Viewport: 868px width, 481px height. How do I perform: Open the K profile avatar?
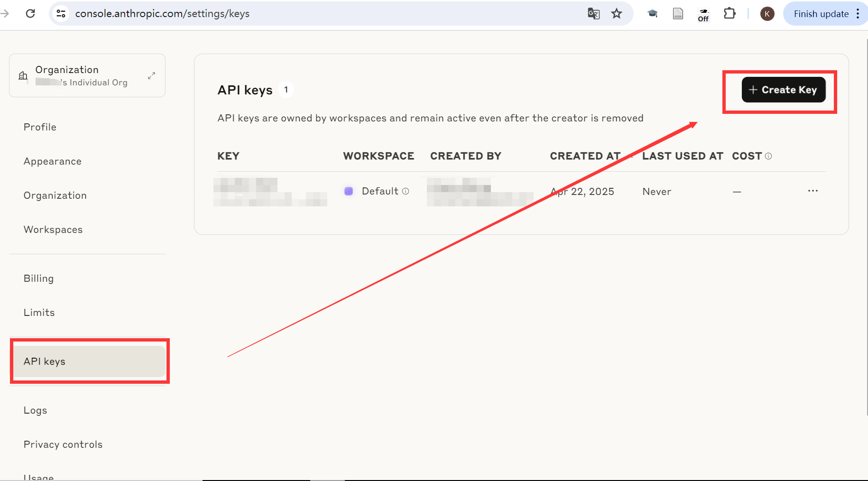click(x=767, y=14)
